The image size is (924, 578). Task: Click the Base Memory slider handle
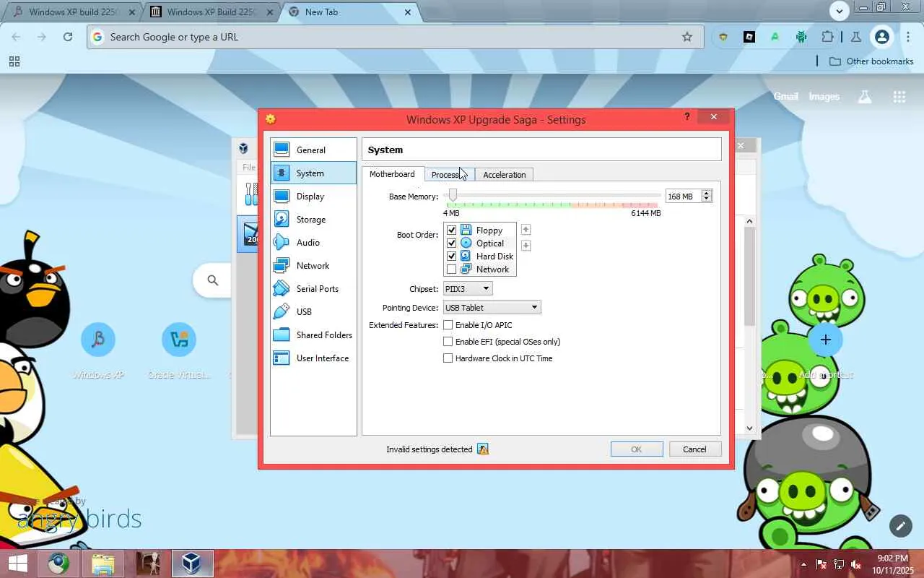click(453, 195)
